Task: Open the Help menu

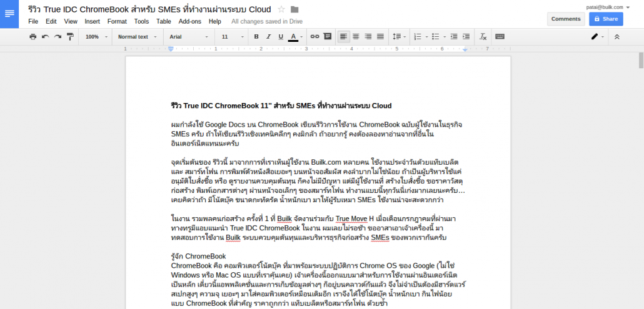Action: click(x=215, y=21)
